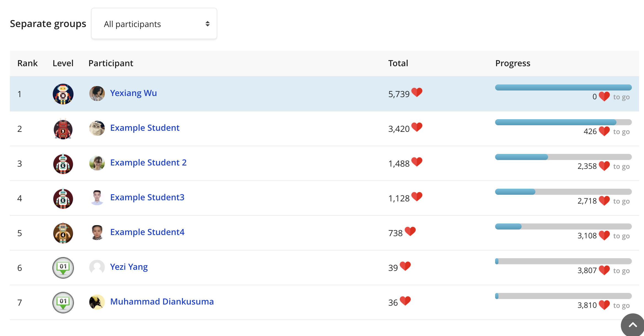Image resolution: width=644 pixels, height=336 pixels.
Task: Click the Total column header
Action: (398, 63)
